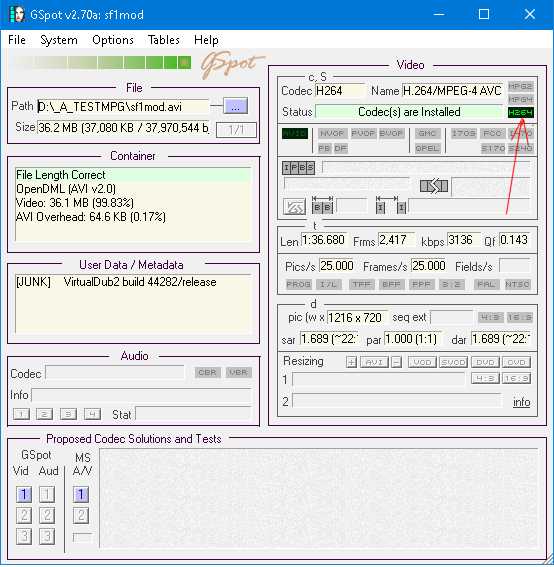Screen dimensions: 554x567
Task: Click the GSpot app icon in title bar
Action: [17, 14]
